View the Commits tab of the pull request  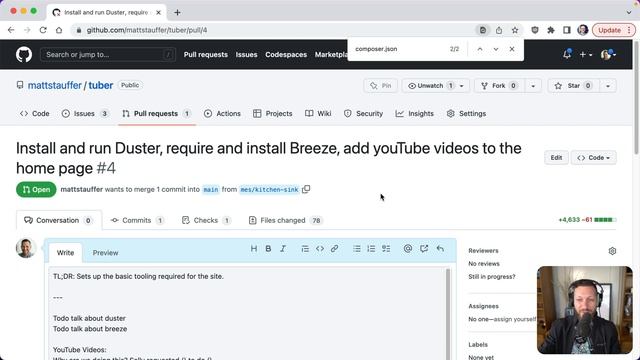(x=137, y=220)
